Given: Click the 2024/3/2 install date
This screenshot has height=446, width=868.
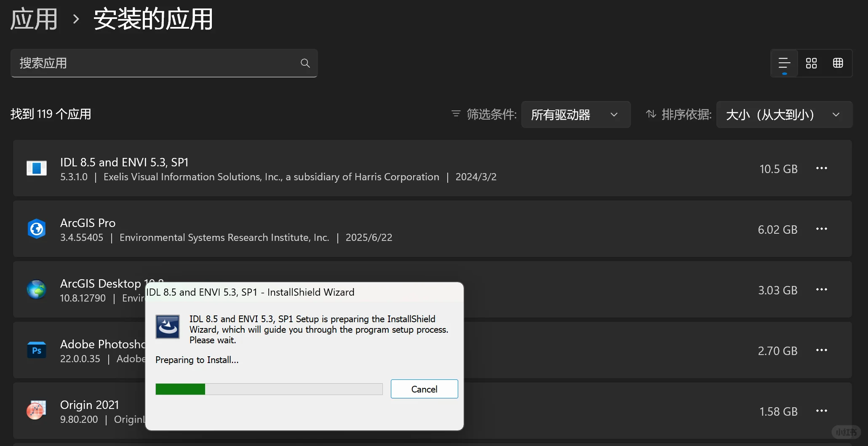Looking at the screenshot, I should tap(476, 177).
